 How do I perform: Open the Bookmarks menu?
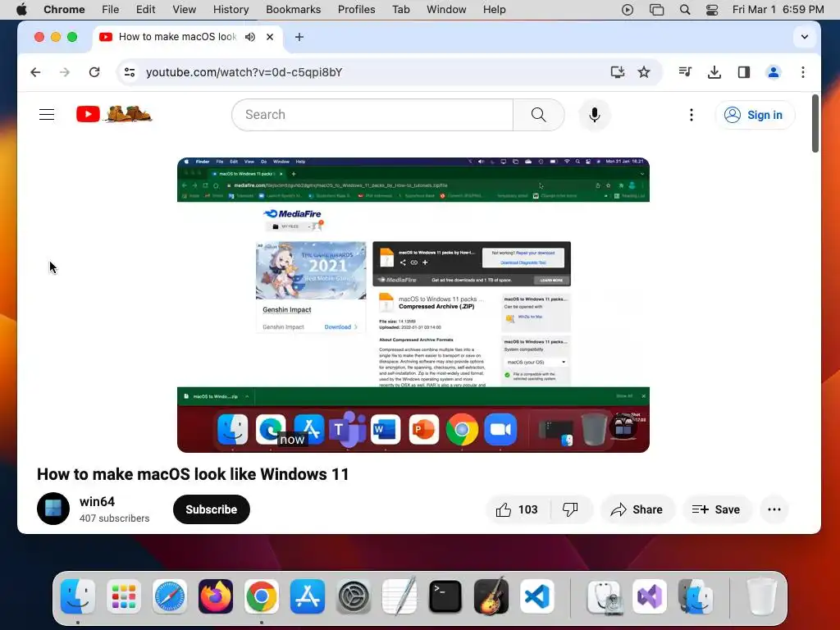tap(293, 10)
